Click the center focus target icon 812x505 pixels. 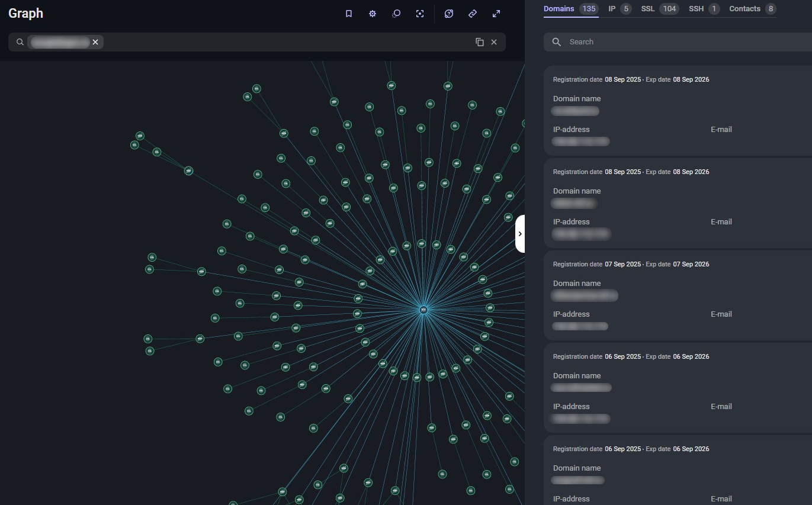[x=420, y=14]
